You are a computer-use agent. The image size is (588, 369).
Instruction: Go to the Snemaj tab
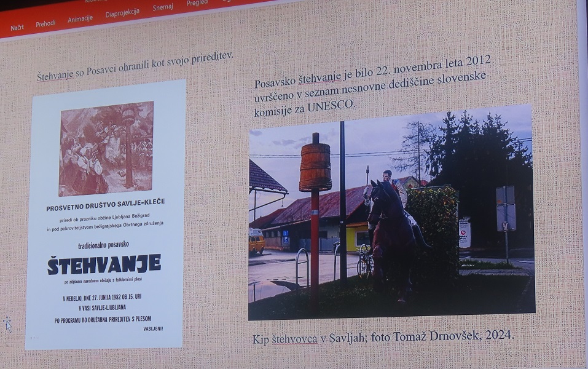click(163, 7)
